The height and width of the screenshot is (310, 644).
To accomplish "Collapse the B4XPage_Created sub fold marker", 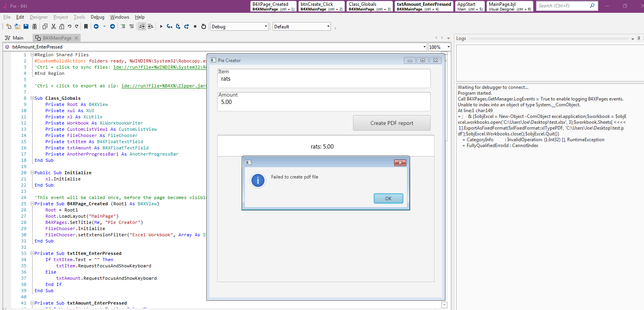I will click(x=33, y=204).
